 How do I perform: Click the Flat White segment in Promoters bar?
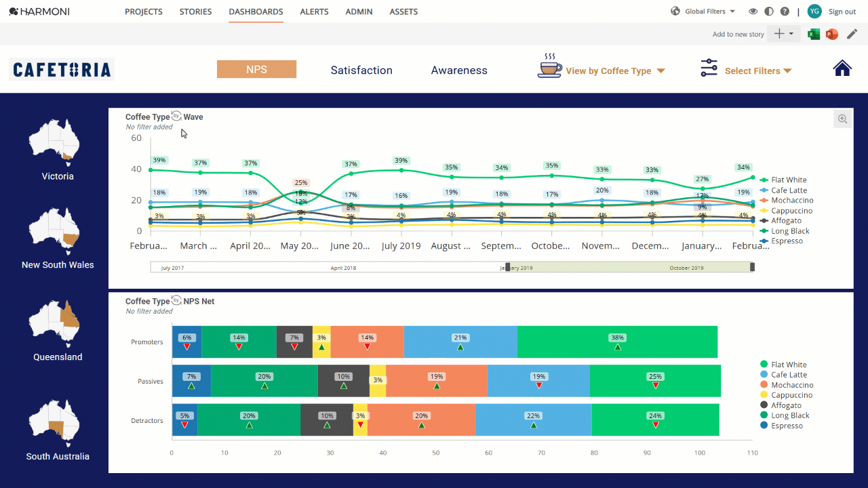pyautogui.click(x=617, y=342)
